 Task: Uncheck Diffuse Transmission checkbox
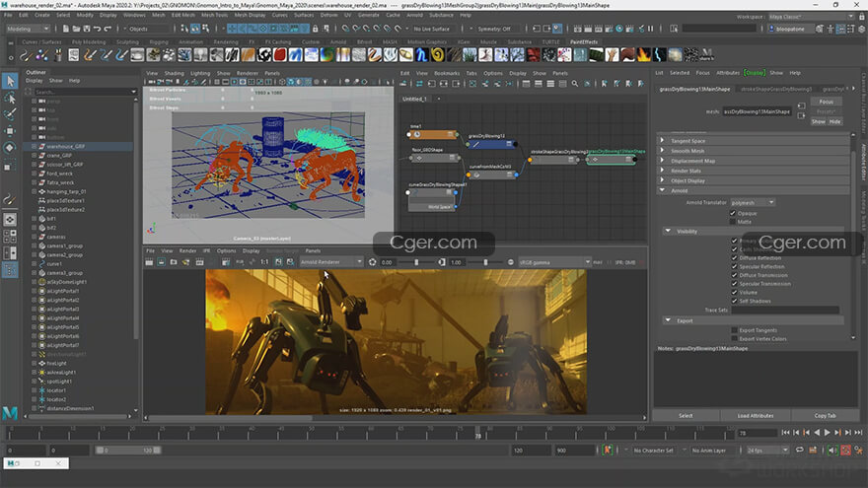[735, 275]
